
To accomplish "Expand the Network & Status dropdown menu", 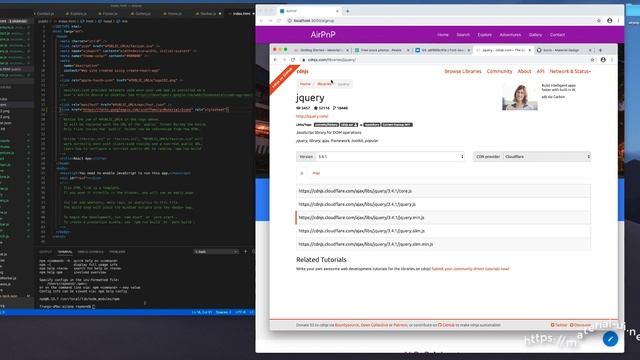I will click(x=570, y=71).
